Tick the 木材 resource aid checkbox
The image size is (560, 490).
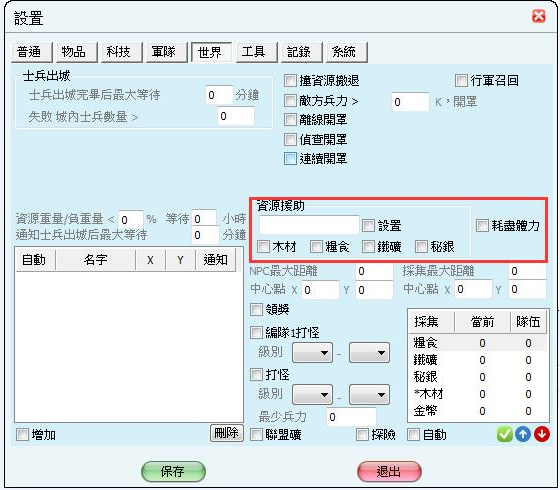(x=263, y=246)
